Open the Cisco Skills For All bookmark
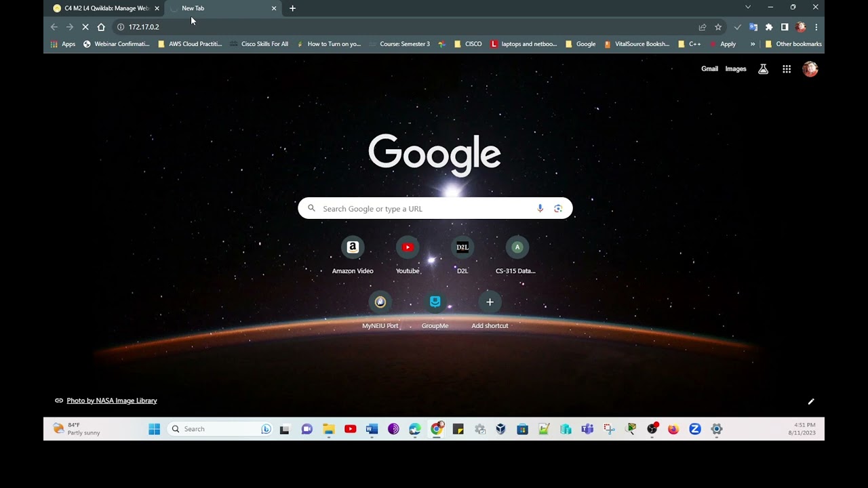 click(x=259, y=44)
